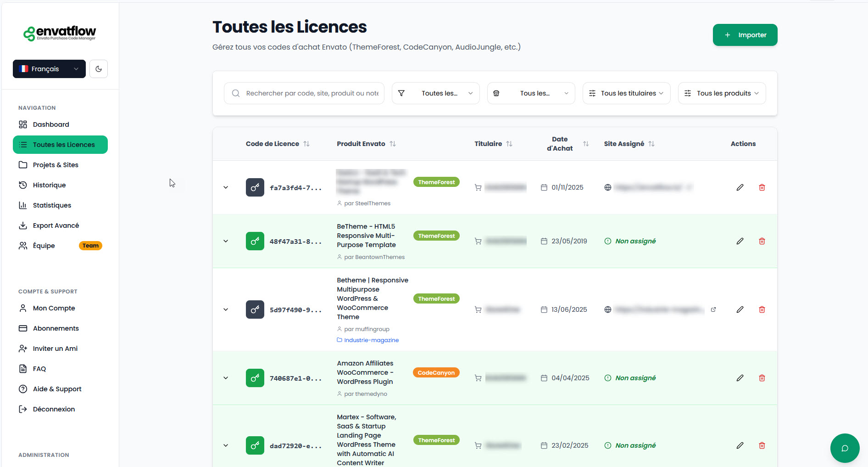Screen dimensions: 868x467
Task: Expand the 5d97f490 license row
Action: [226, 309]
